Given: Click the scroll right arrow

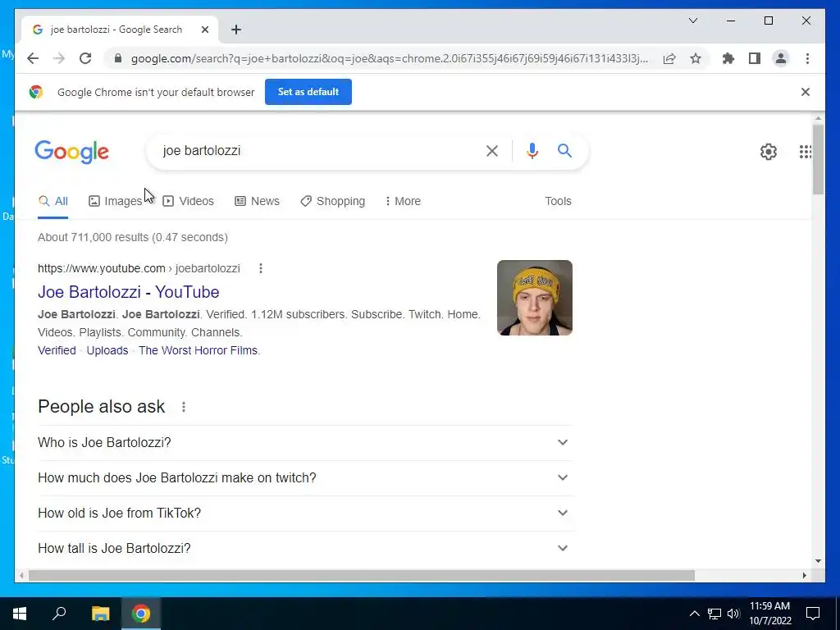Looking at the screenshot, I should pos(804,575).
